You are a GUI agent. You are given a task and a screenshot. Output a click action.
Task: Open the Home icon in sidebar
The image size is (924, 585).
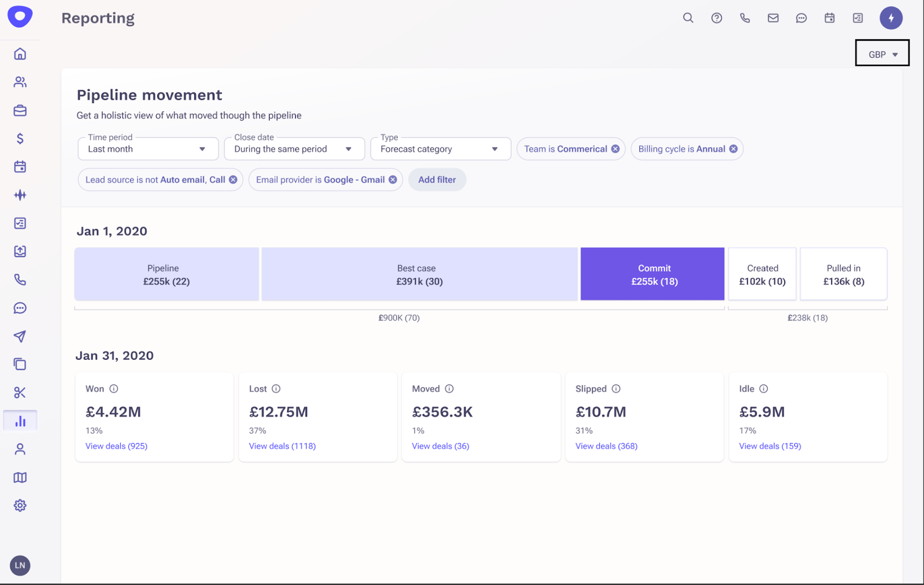coord(20,54)
